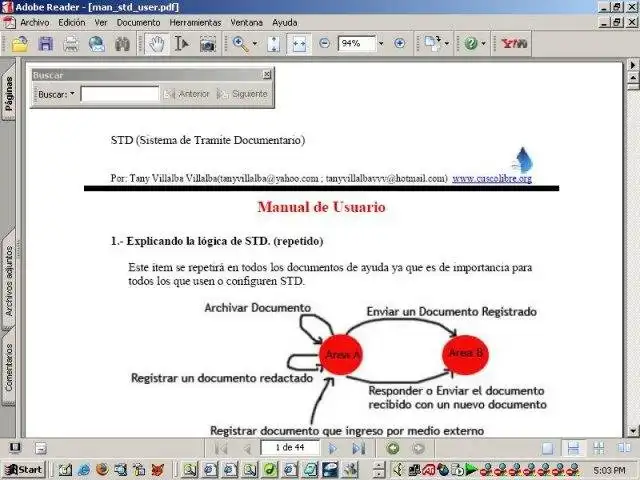The width and height of the screenshot is (640, 480).
Task: Focus the Buscar search text field
Action: [x=120, y=94]
